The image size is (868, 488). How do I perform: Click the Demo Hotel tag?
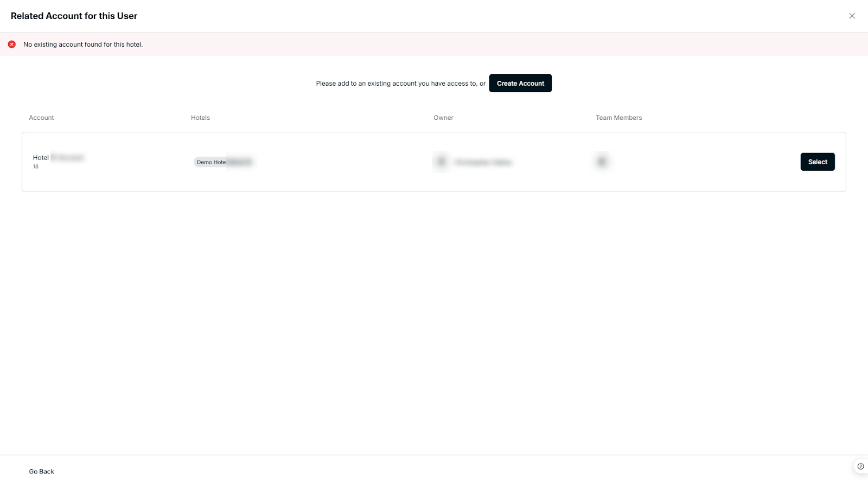(x=223, y=162)
